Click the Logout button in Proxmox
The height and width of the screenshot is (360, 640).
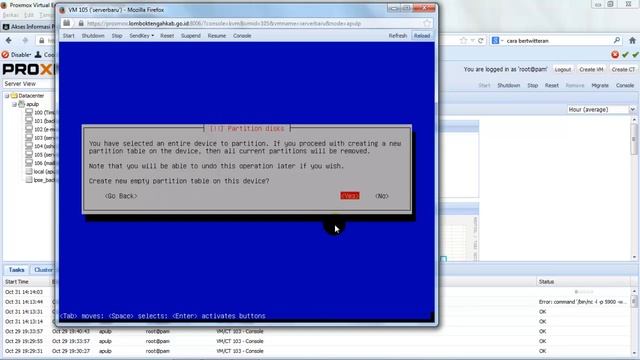pyautogui.click(x=562, y=69)
